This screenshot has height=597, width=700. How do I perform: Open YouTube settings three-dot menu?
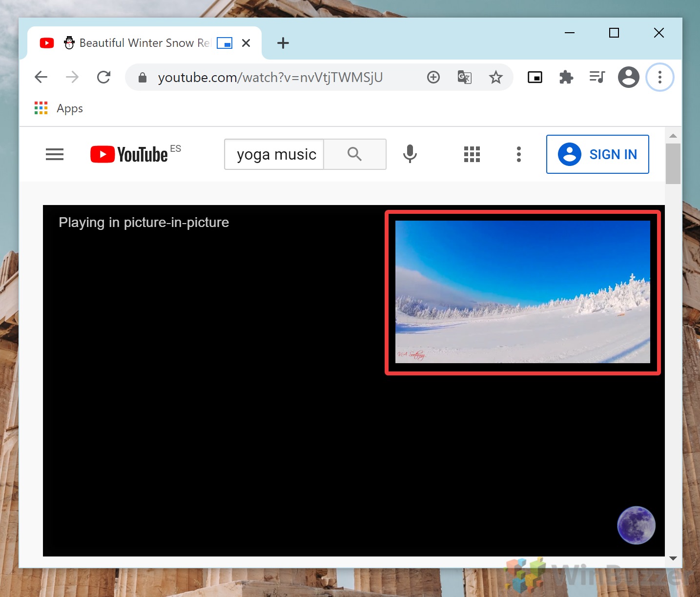[519, 154]
